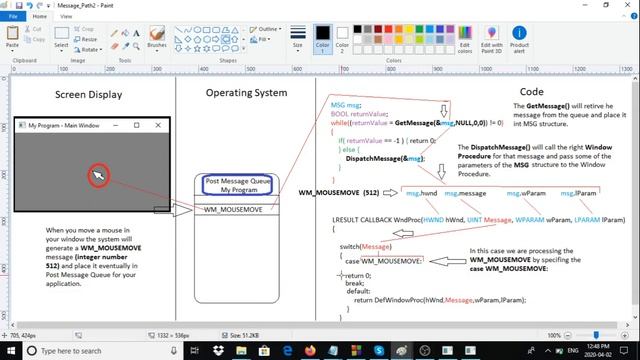This screenshot has height=360, width=640.
Task: Open Customize Quick Access Toolbar arrow
Action: click(x=49, y=6)
